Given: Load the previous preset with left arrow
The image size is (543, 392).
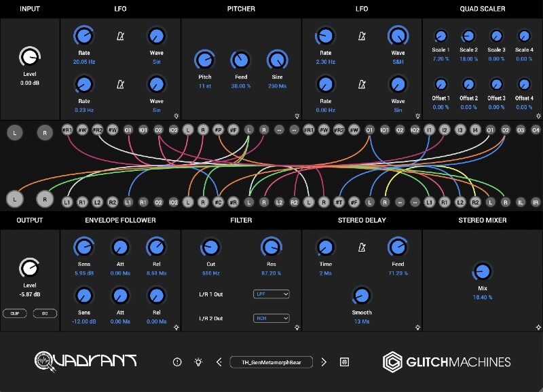Looking at the screenshot, I should click(219, 362).
